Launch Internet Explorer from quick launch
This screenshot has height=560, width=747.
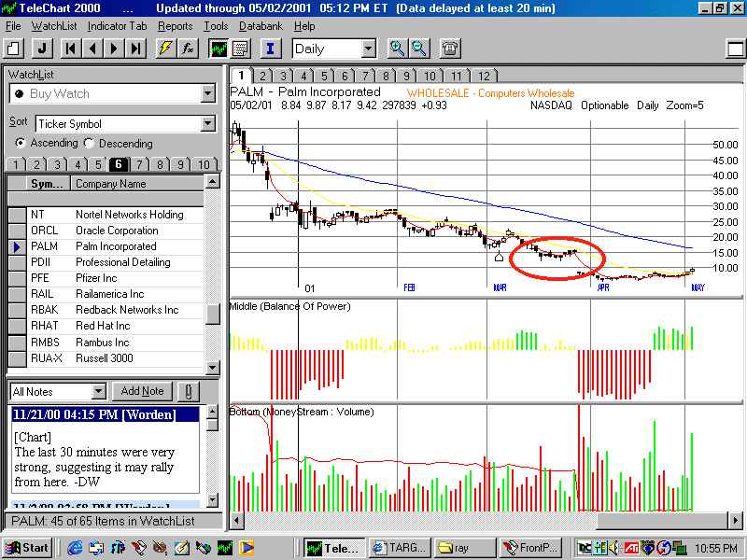(75, 548)
